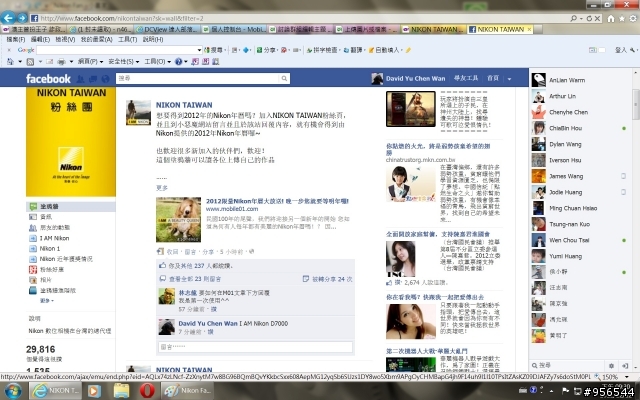Open favorites star icon

coord(622,18)
